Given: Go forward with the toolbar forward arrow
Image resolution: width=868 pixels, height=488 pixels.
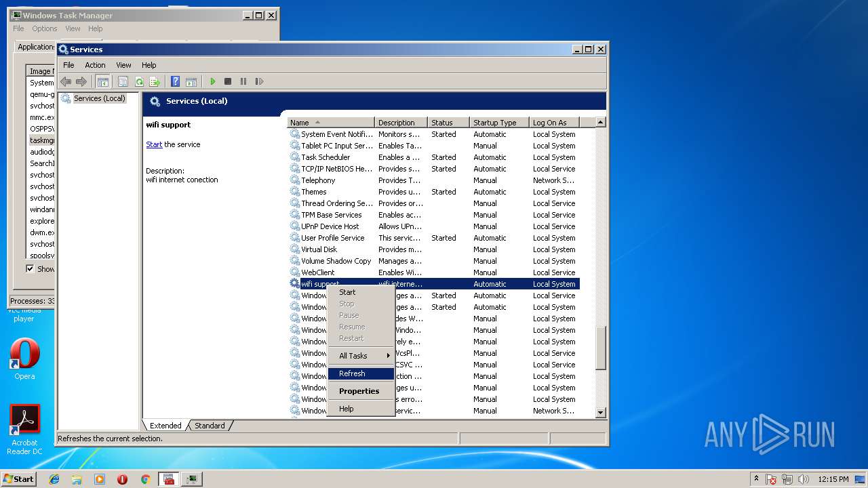Looking at the screenshot, I should (81, 81).
